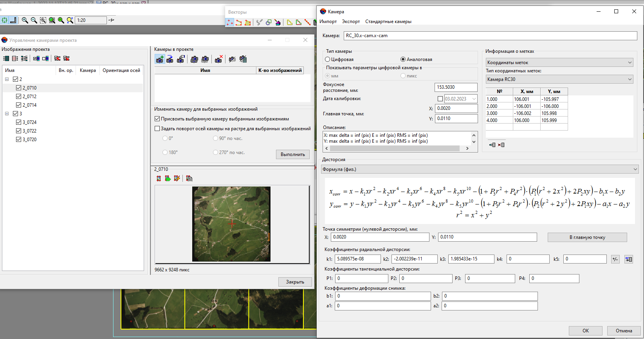The width and height of the screenshot is (644, 339).
Task: Open the Импорт menu
Action: tap(328, 22)
